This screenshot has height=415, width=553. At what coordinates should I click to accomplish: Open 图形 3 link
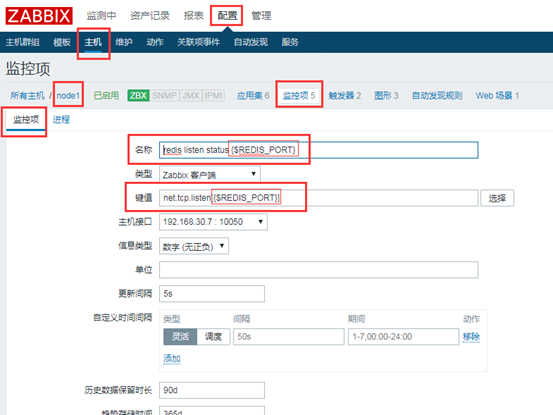(x=387, y=96)
